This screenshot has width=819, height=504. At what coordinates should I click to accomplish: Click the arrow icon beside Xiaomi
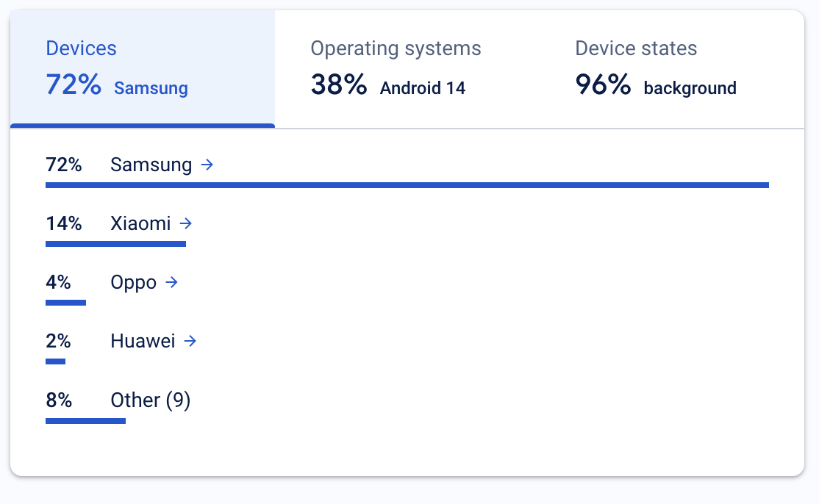185,224
